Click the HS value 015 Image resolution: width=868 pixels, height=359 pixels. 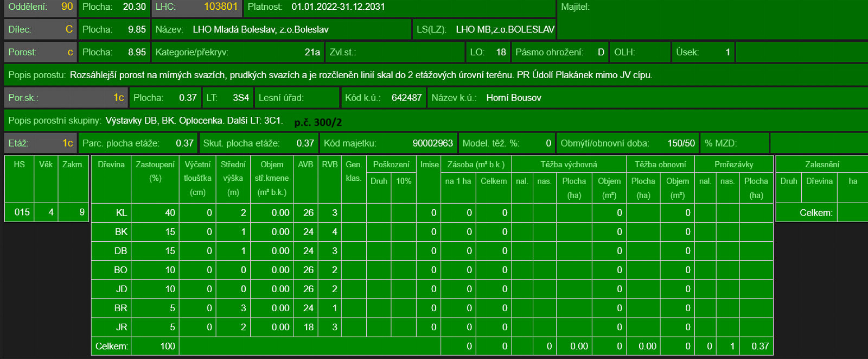(22, 212)
